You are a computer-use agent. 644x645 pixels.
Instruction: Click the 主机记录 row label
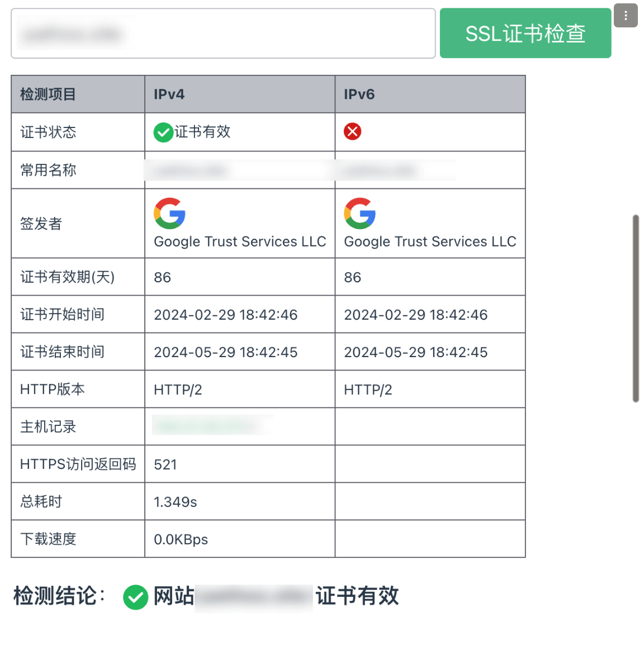click(x=48, y=426)
